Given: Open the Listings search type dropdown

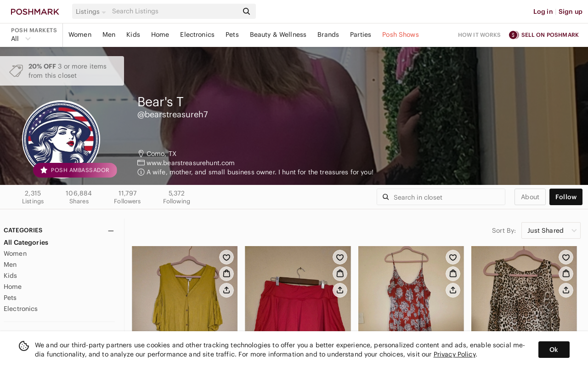Looking at the screenshot, I should coord(90,11).
